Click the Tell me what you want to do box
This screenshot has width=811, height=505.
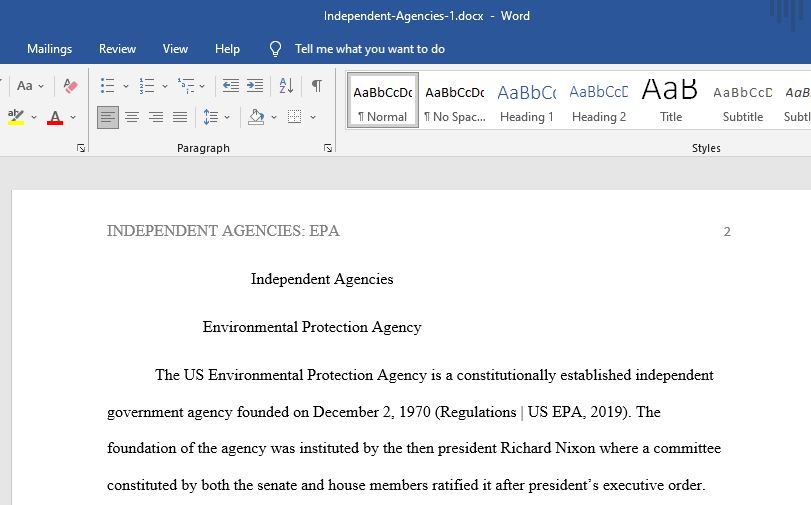point(370,49)
